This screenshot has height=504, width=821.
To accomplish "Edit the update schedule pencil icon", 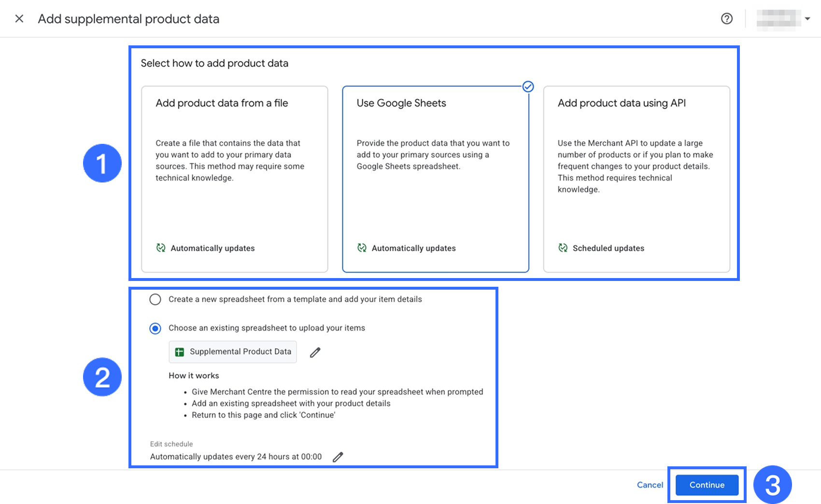I will (x=338, y=457).
